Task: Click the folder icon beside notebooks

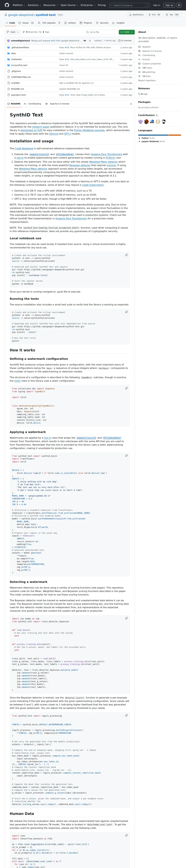Action: coord(8,59)
